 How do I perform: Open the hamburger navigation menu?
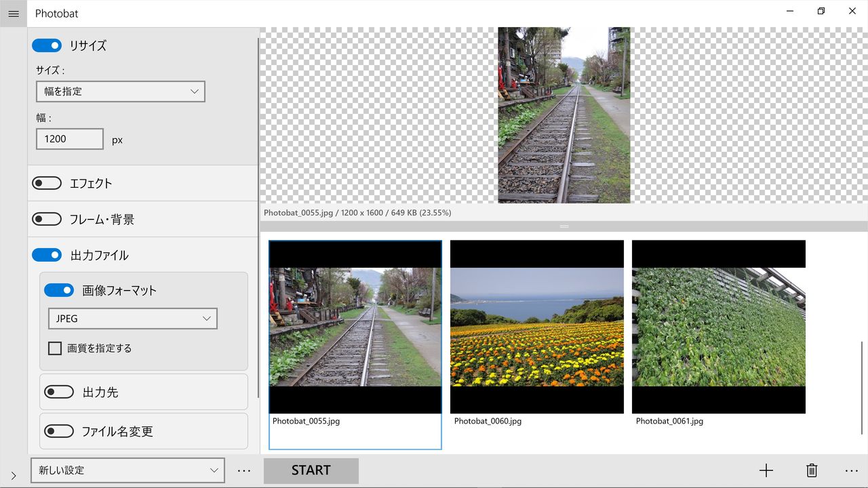tap(14, 14)
